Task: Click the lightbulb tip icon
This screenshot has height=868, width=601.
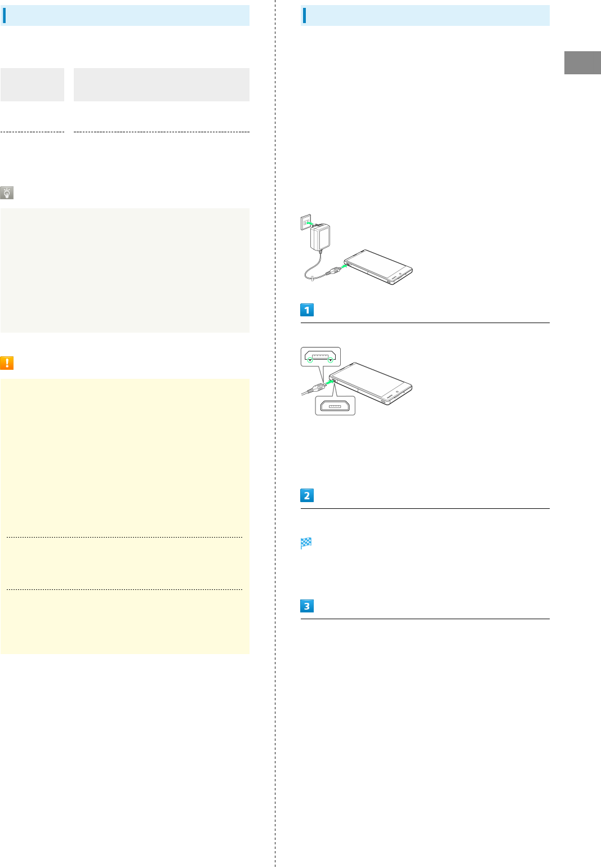Action: coord(7,193)
